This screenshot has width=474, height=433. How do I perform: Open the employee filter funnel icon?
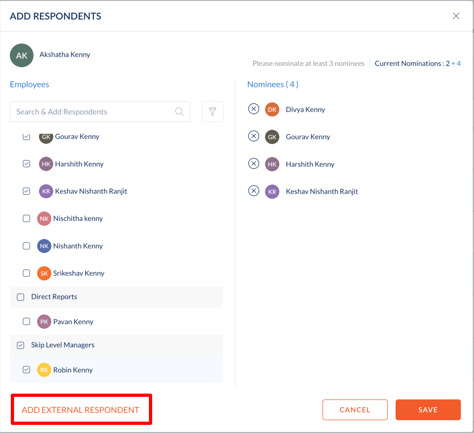click(212, 111)
